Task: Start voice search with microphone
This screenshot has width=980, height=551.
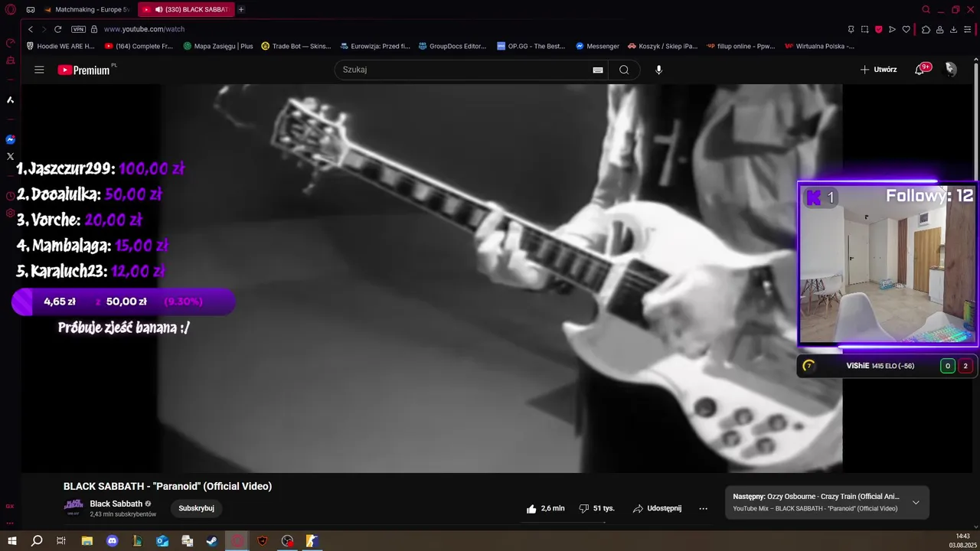Action: pos(658,70)
